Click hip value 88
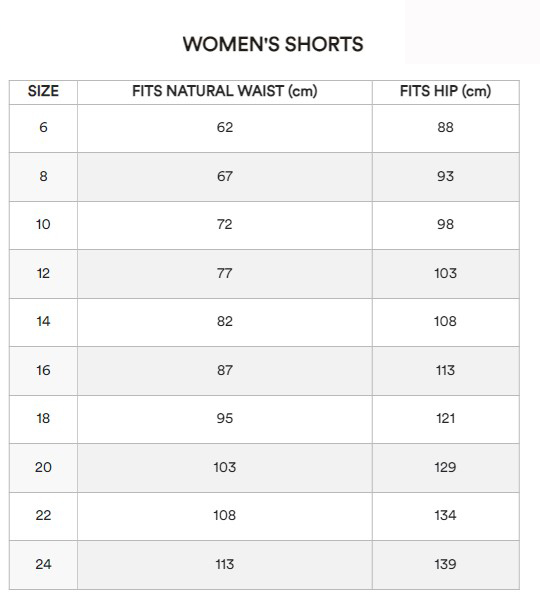Viewport: 540px width, 601px height. coord(445,127)
